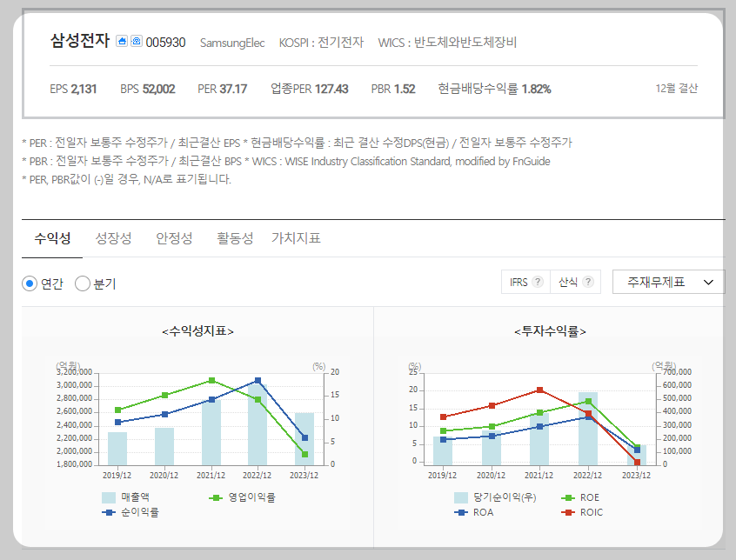
Task: Click 업종PER 127.43 value
Action: (x=310, y=89)
